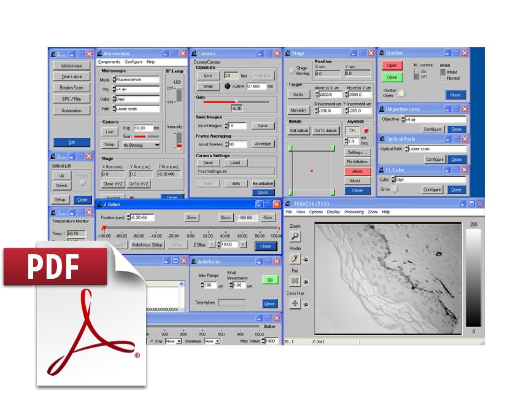Click the top-left green stage corner marker
532x393 pixels.
tap(290, 149)
